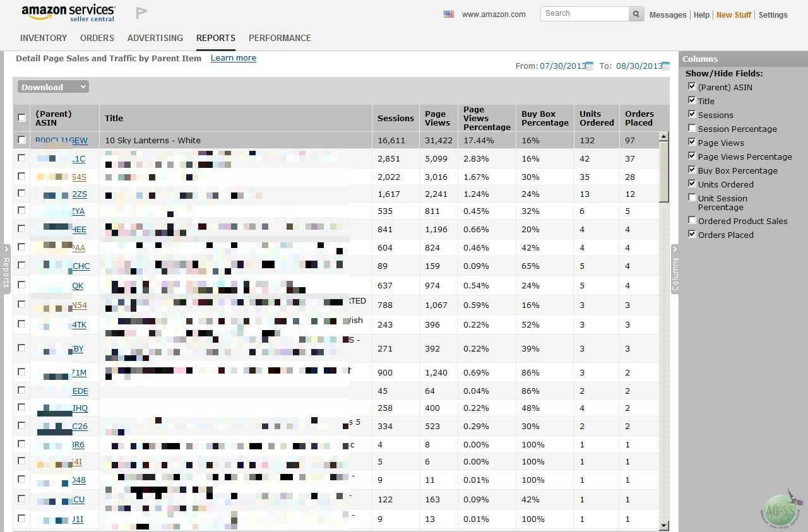Click in the Search input field
The height and width of the screenshot is (532, 808).
pyautogui.click(x=585, y=14)
